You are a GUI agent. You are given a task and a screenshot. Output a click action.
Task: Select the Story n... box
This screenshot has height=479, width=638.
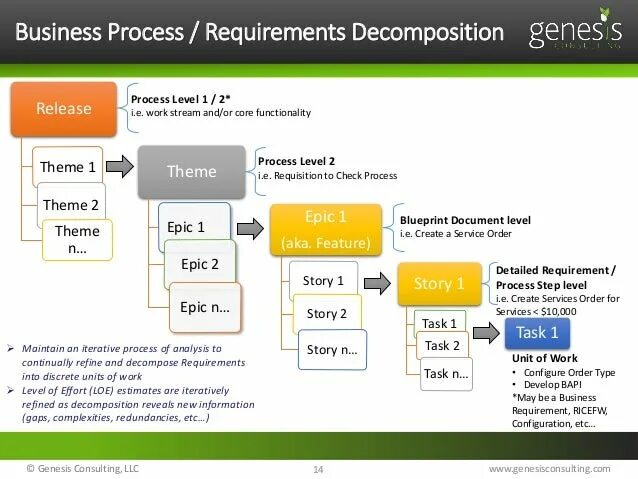pos(332,350)
